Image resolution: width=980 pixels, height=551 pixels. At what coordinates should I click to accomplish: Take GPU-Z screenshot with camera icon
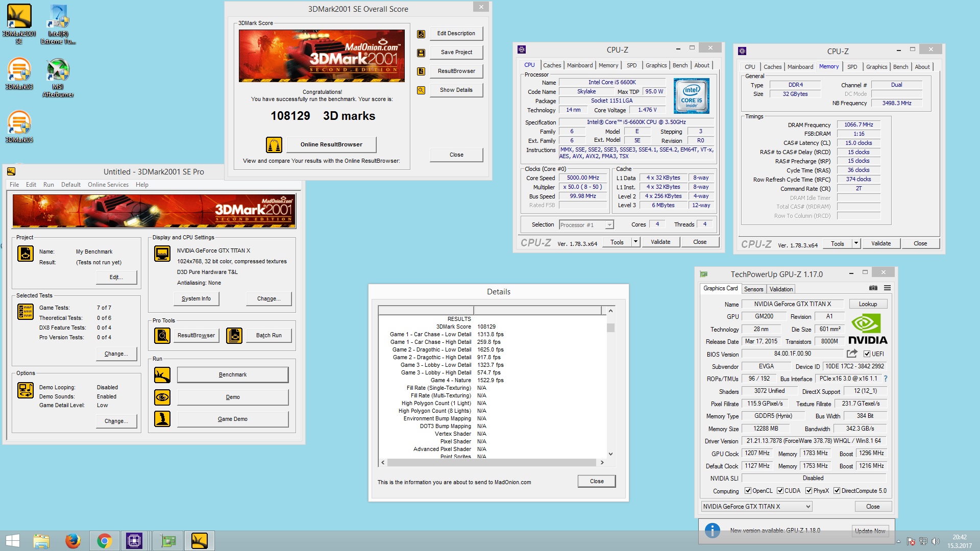tap(873, 288)
